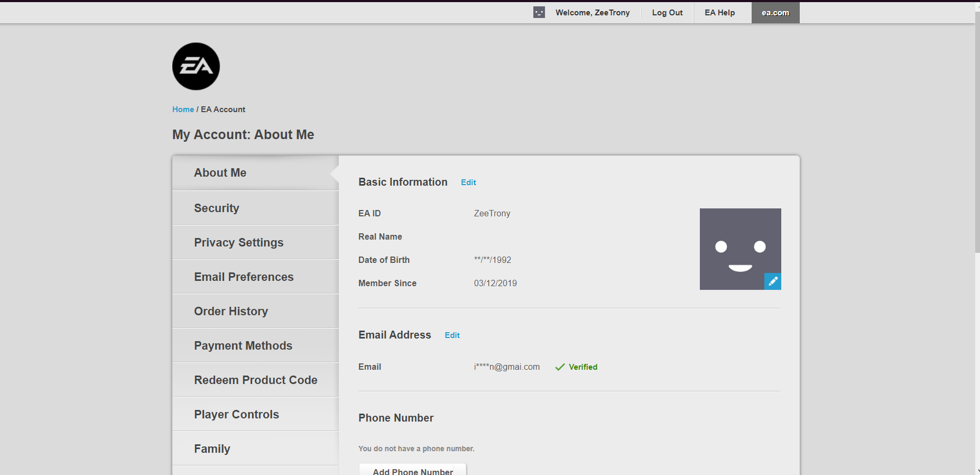Open Privacy Settings in the sidebar
The width and height of the screenshot is (980, 475).
[238, 242]
